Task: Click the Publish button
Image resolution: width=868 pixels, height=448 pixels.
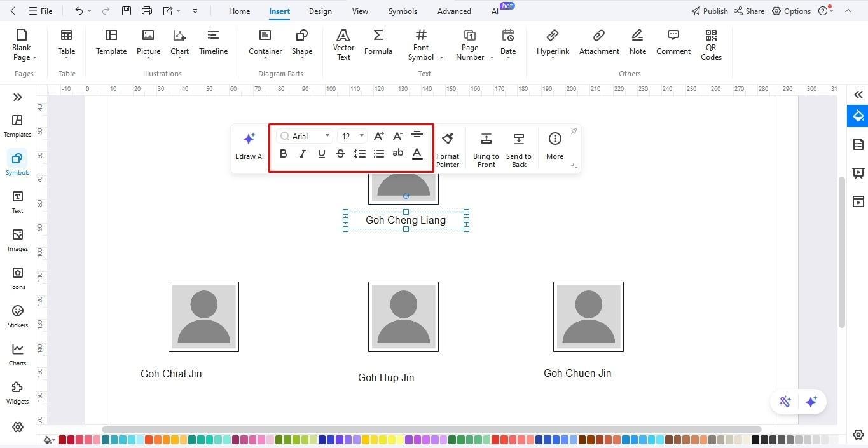Action: tap(709, 11)
